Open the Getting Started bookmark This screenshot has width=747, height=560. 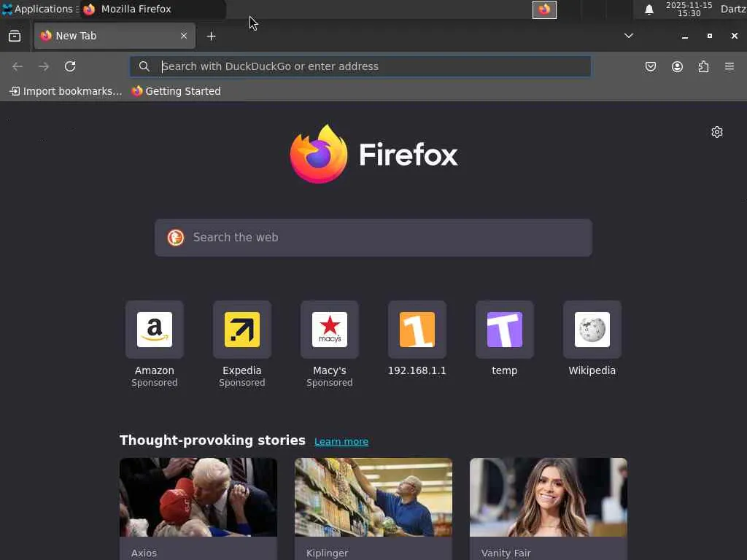pos(177,91)
